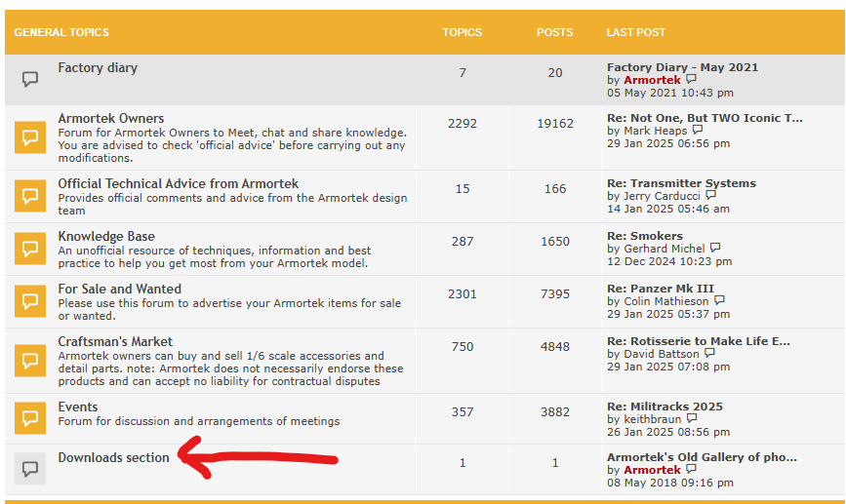Click the TOPICS column header
Screen dimensions: 846x504
[x=463, y=32]
